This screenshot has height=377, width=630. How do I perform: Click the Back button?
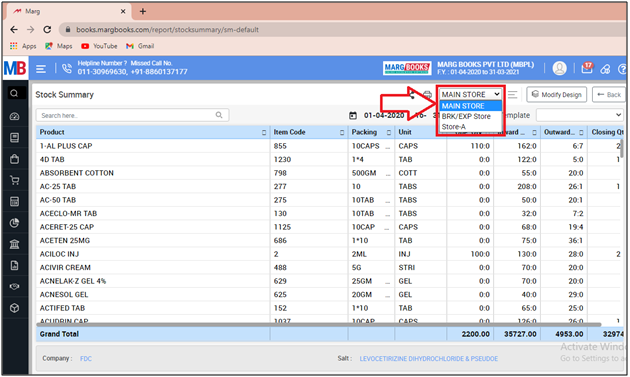coord(609,95)
